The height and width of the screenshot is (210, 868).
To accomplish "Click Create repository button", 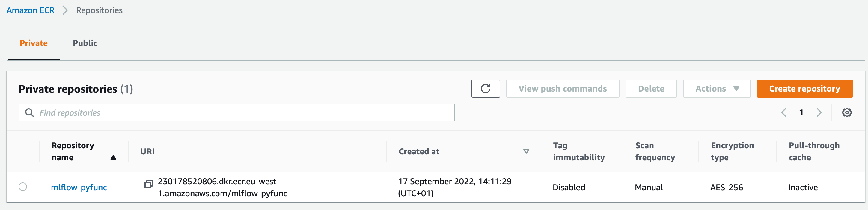I will tap(804, 89).
